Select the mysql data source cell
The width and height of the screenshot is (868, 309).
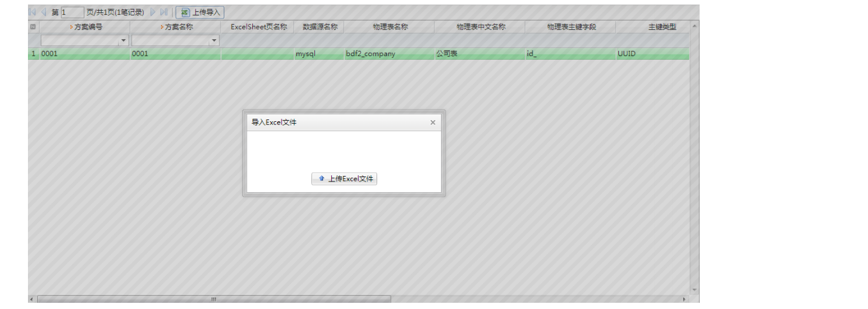(x=319, y=54)
